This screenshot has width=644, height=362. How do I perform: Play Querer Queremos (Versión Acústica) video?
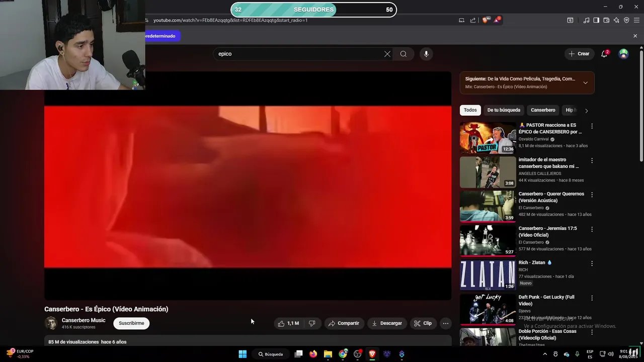[x=488, y=206]
